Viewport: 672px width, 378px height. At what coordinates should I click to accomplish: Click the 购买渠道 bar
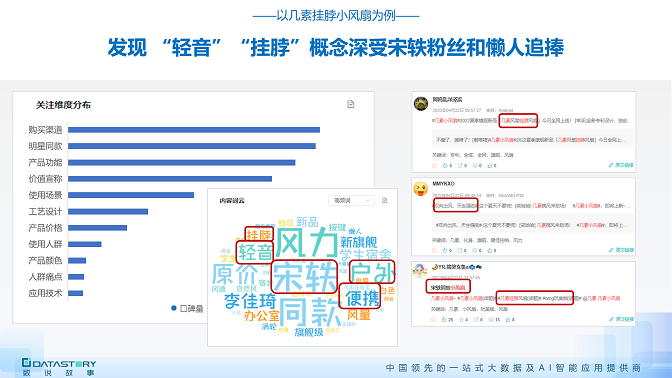click(194, 130)
